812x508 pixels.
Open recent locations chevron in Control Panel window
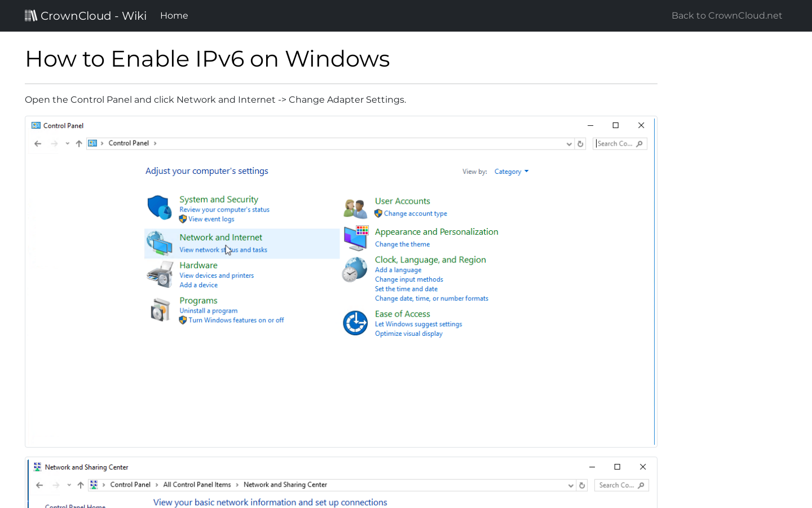[x=67, y=143]
